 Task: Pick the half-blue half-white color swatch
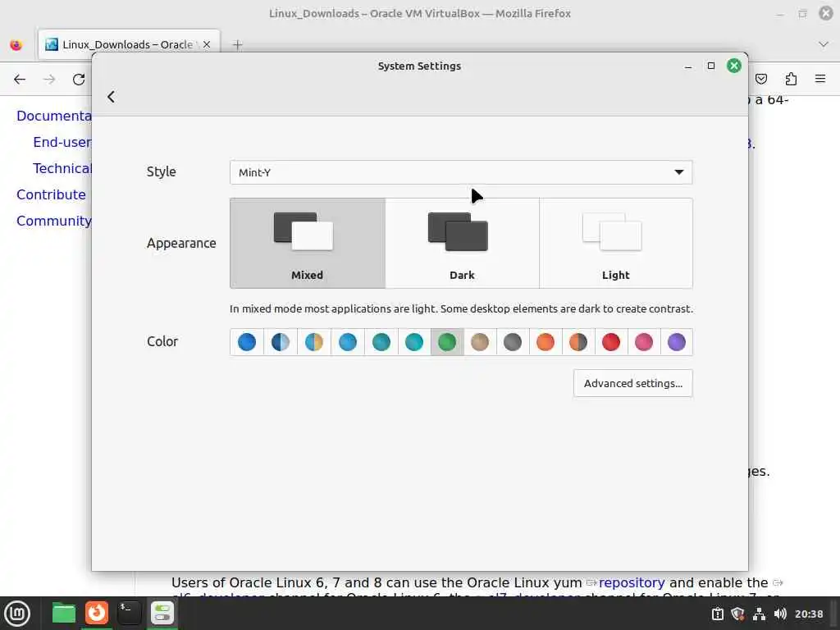click(281, 342)
